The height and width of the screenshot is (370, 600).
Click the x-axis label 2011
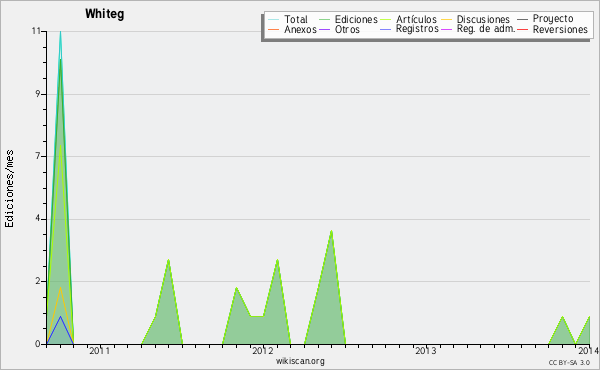(x=99, y=351)
